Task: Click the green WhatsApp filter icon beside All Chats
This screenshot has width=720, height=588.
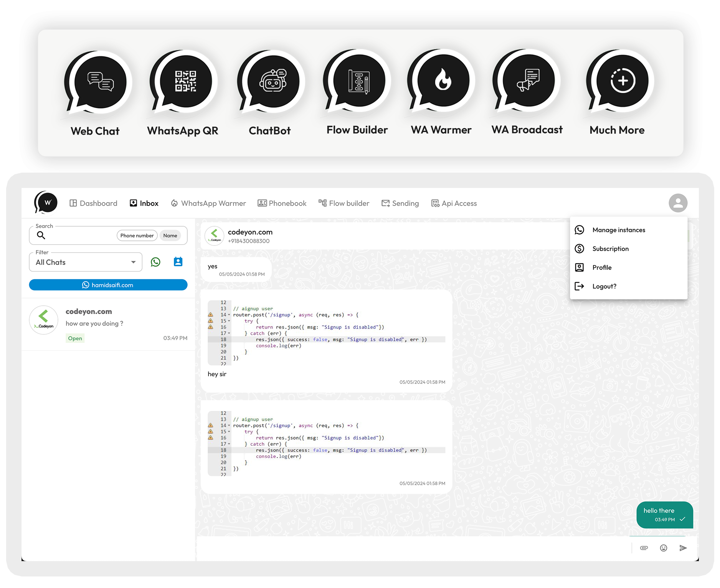Action: [155, 262]
